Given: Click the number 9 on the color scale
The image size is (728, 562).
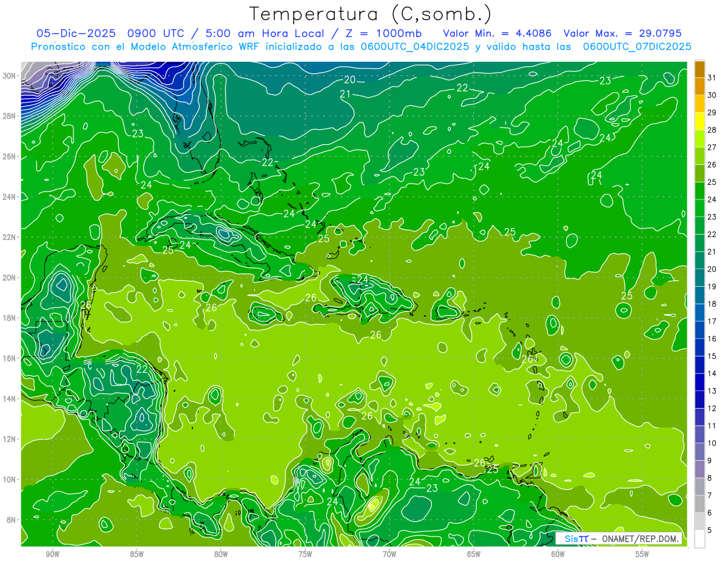Looking at the screenshot, I should [710, 461].
